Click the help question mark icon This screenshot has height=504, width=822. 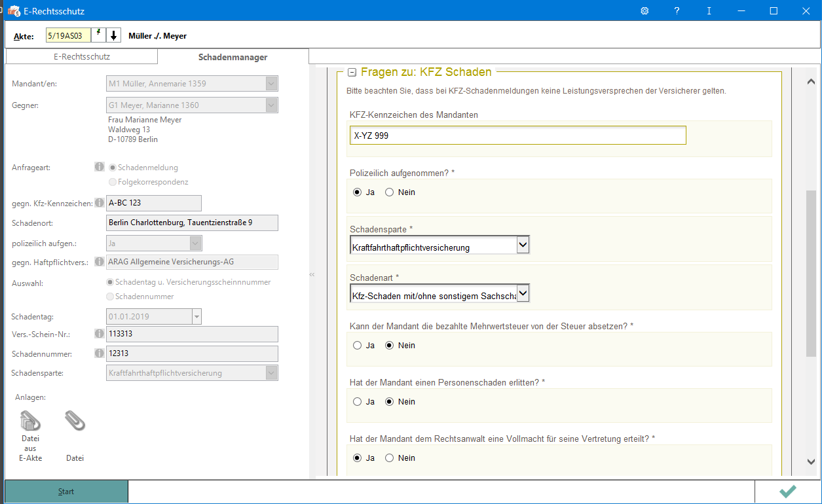pos(677,11)
